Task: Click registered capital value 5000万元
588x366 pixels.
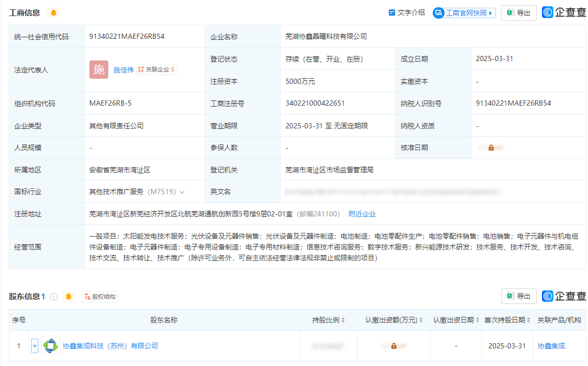Action: [x=300, y=81]
